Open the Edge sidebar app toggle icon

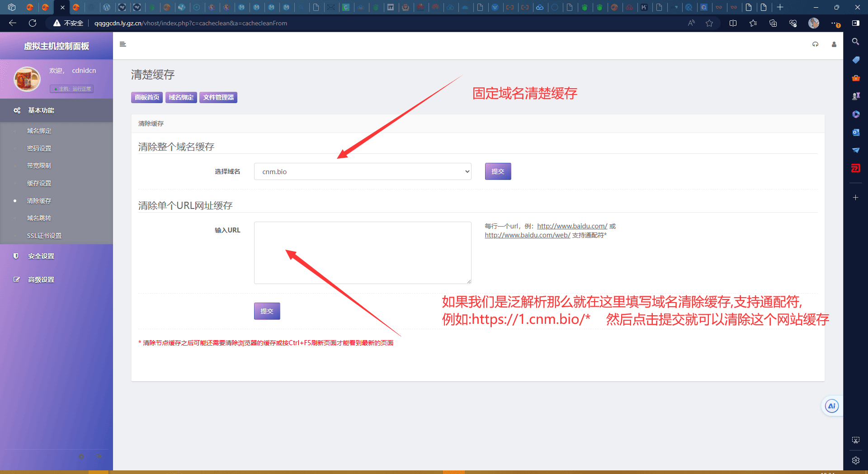pyautogui.click(x=856, y=23)
